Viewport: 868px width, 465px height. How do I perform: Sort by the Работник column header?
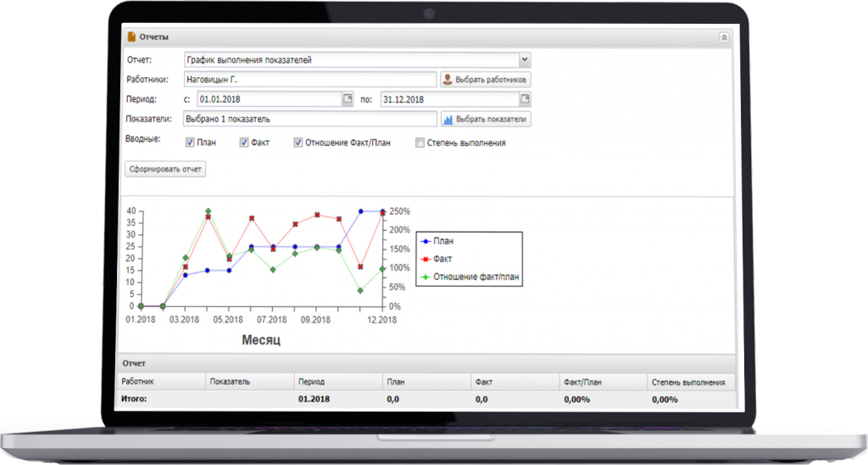click(x=162, y=381)
